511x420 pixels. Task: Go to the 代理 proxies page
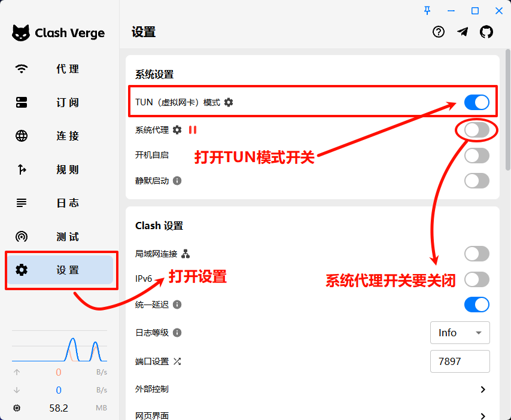pyautogui.click(x=60, y=69)
